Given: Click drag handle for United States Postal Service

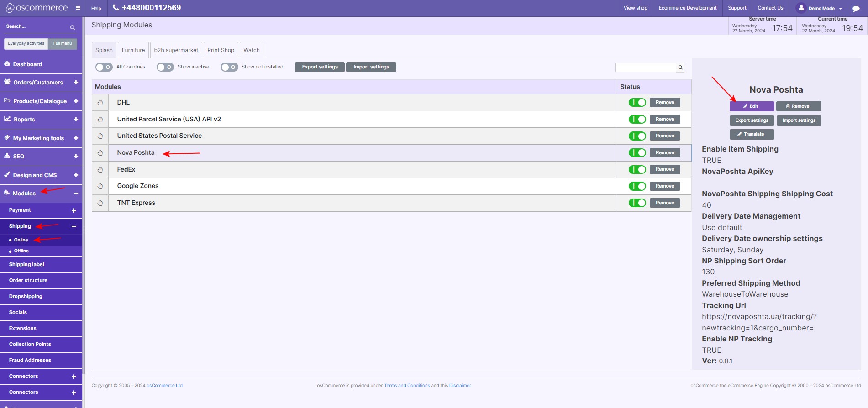Looking at the screenshot, I should (100, 136).
